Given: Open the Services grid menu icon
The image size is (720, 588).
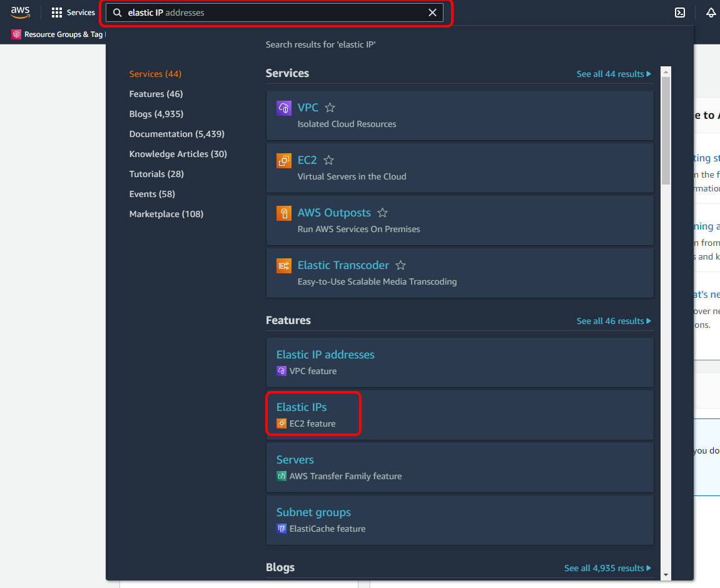Looking at the screenshot, I should [x=56, y=13].
